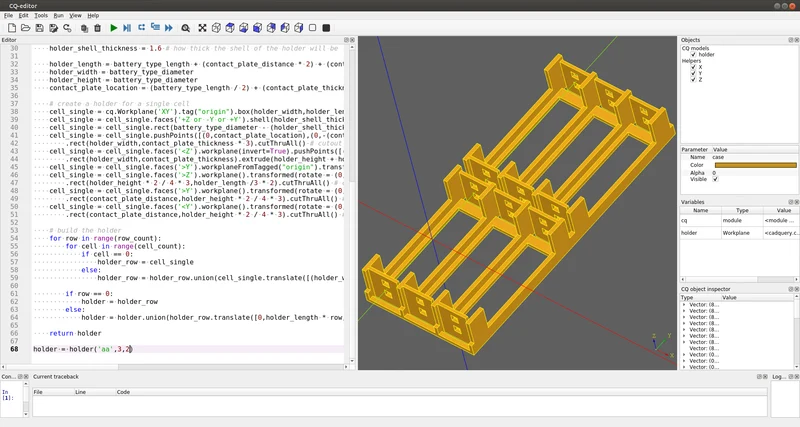Screen dimensions: 800x427
Task: Click the CQ models group label
Action: click(695, 48)
